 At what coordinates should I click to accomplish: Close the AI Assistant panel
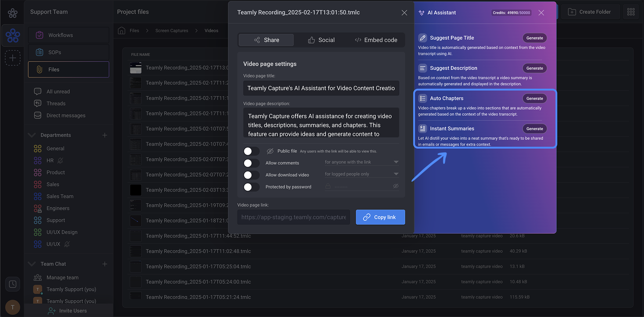(x=541, y=13)
